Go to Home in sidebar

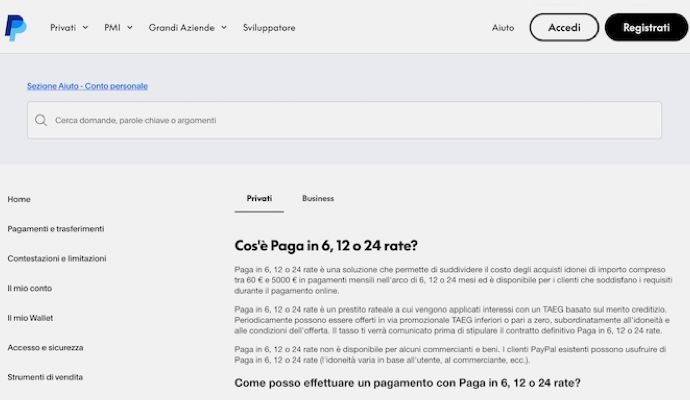coord(19,199)
